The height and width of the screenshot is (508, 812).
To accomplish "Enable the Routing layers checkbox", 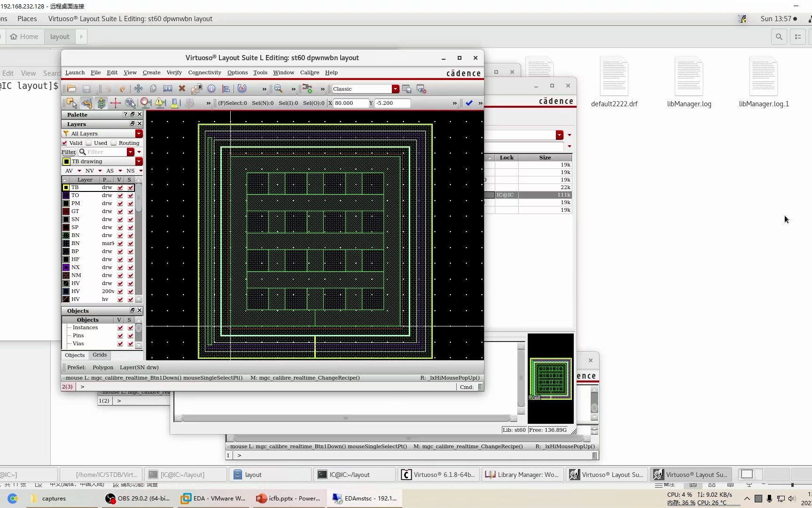I will [114, 143].
